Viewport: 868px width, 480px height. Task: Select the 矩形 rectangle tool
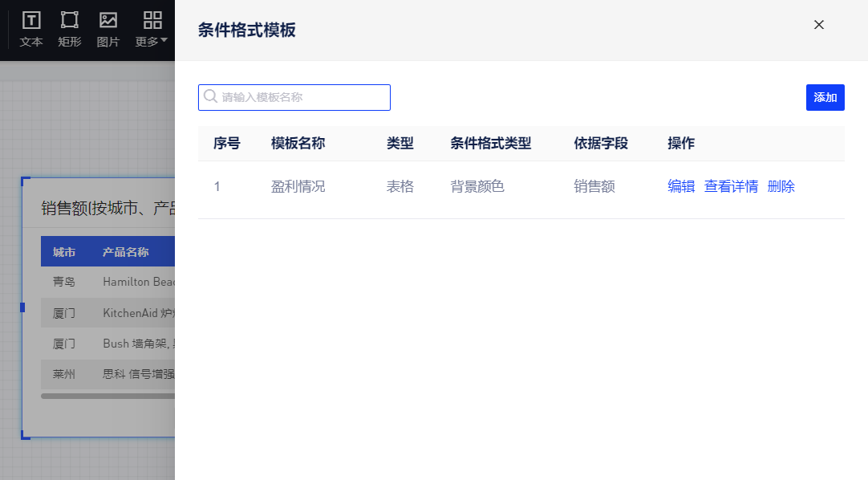pyautogui.click(x=70, y=29)
